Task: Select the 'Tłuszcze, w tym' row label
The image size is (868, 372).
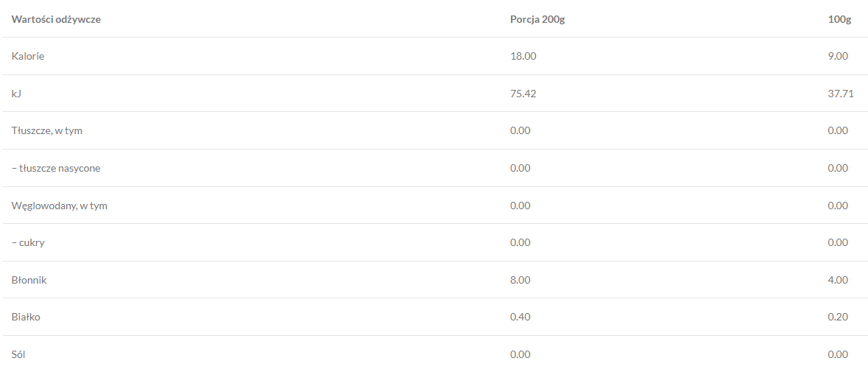Action: point(52,130)
